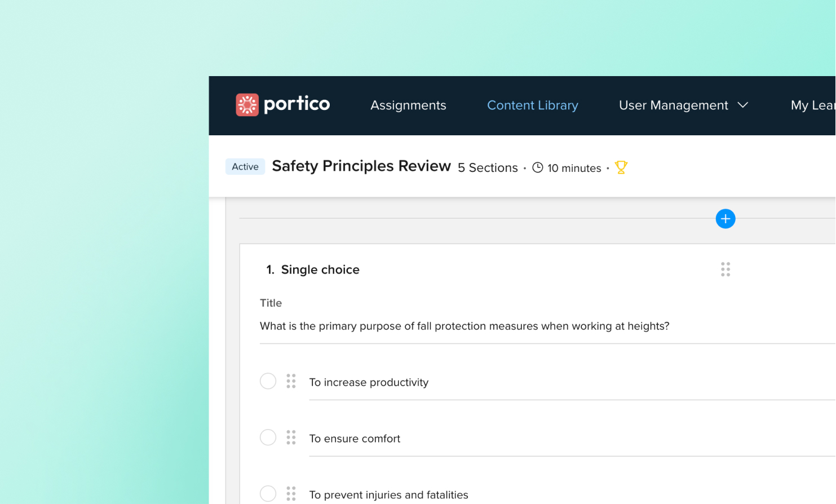Open the My Learning tab
Image resolution: width=836 pixels, height=504 pixels.
(x=813, y=105)
